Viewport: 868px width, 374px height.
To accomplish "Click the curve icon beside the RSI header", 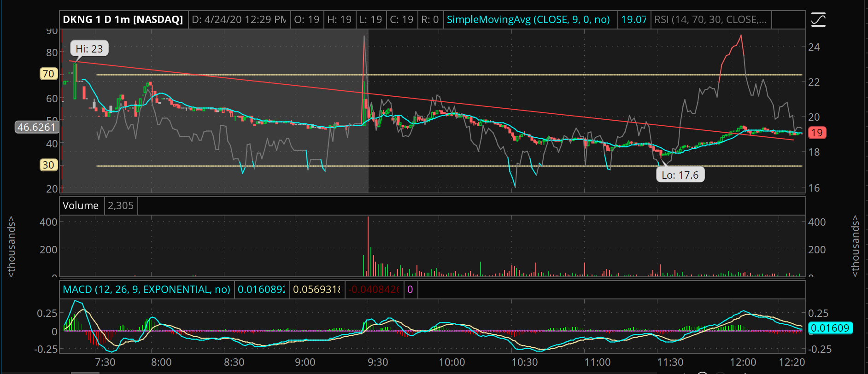I will click(818, 20).
